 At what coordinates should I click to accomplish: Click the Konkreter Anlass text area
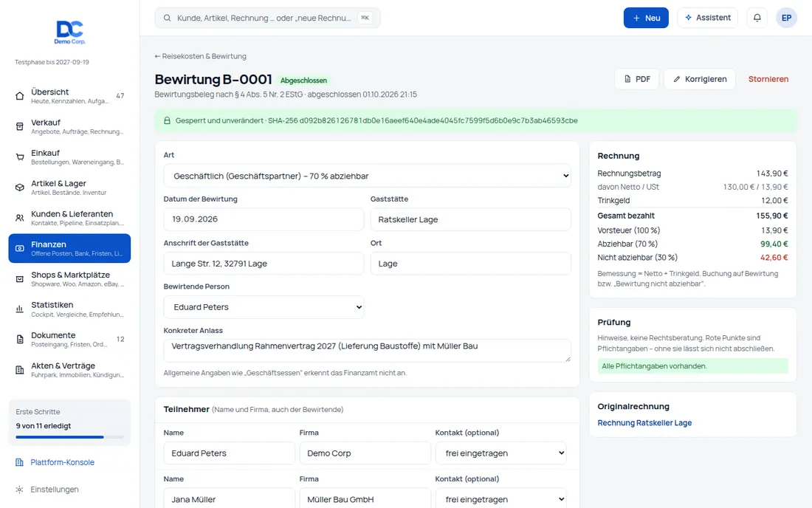pos(367,351)
